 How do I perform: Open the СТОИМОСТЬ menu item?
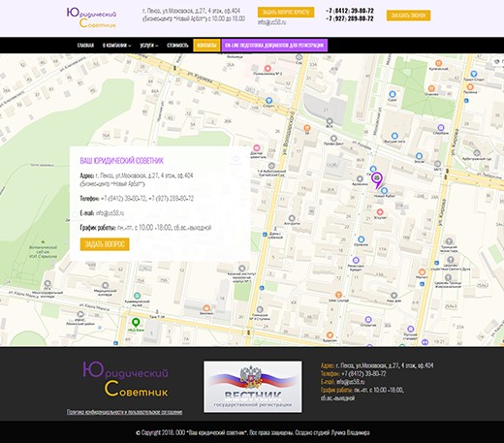pos(177,46)
